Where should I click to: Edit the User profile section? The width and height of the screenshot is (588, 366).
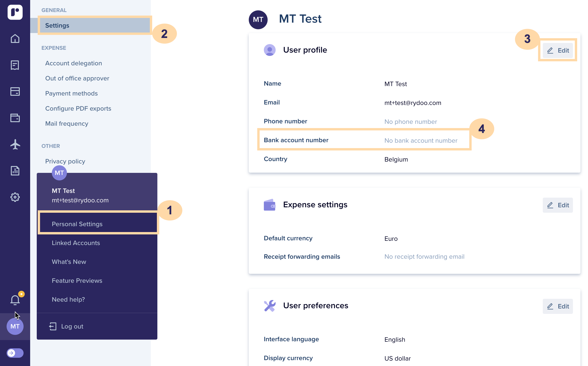click(x=558, y=50)
